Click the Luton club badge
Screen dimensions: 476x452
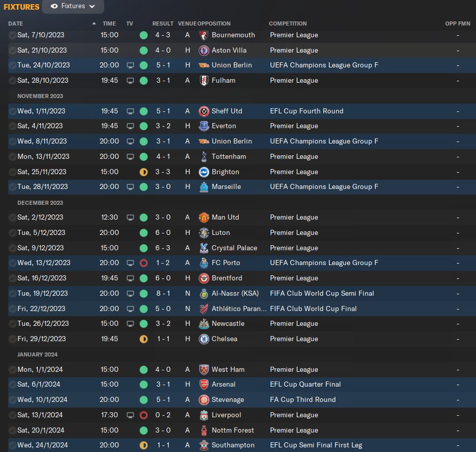click(x=203, y=233)
